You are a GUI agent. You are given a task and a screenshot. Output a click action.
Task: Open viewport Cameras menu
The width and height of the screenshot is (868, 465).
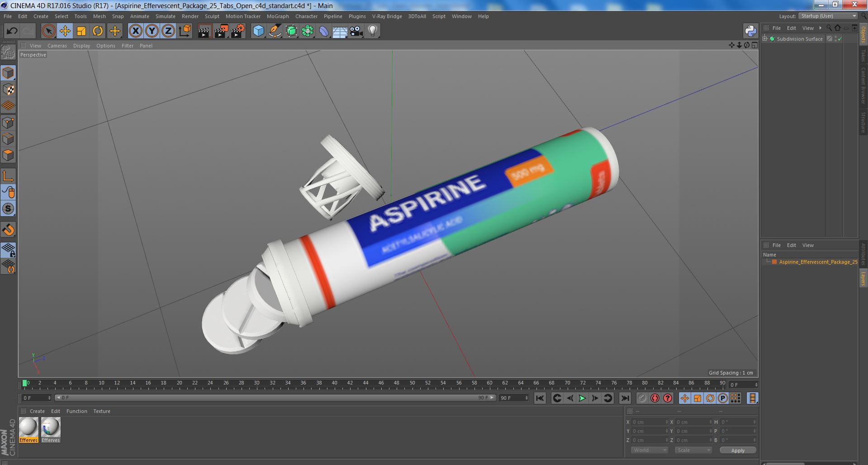point(57,46)
